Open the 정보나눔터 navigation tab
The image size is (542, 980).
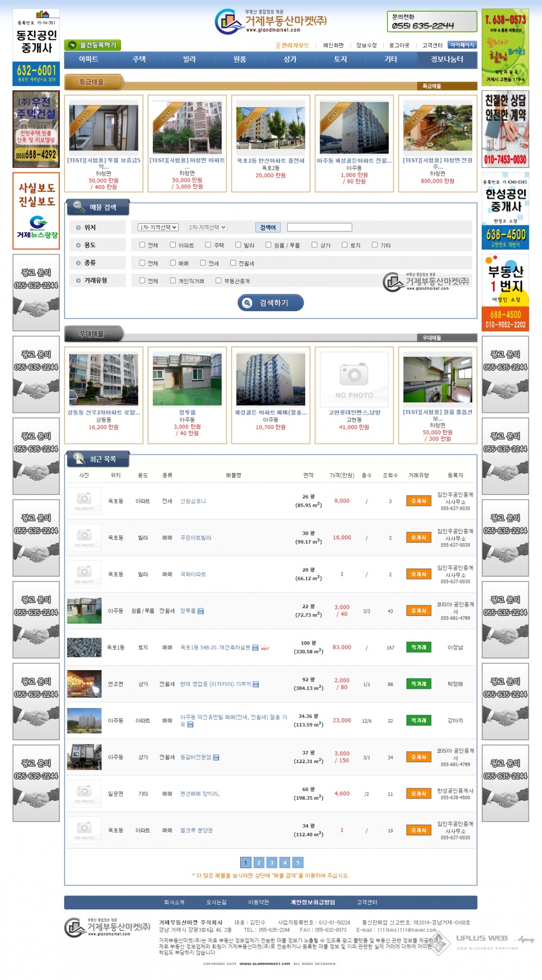pyautogui.click(x=447, y=59)
